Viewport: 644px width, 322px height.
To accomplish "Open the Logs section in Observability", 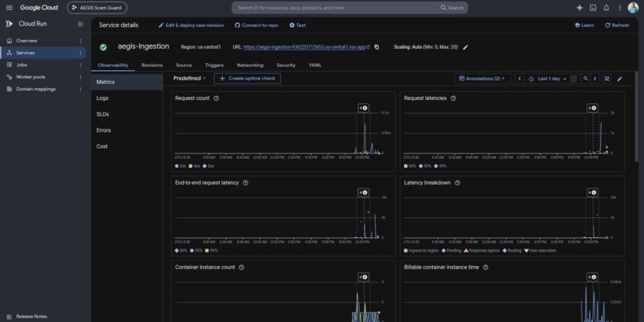I will click(x=127, y=98).
